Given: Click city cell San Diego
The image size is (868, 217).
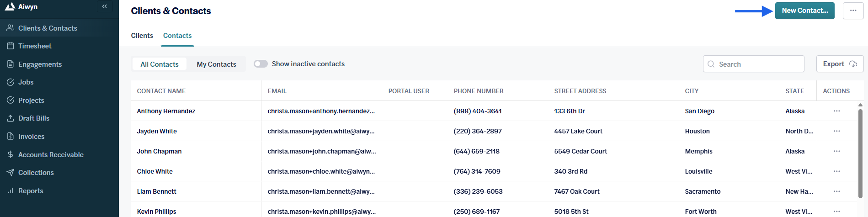Looking at the screenshot, I should pyautogui.click(x=699, y=111).
